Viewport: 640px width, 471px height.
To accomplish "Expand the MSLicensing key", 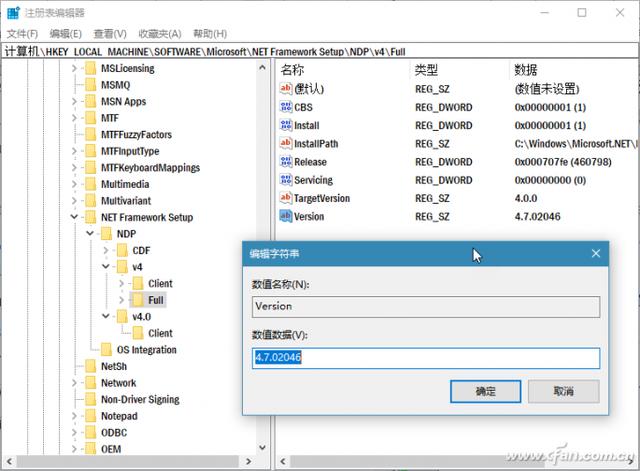I will click(74, 69).
